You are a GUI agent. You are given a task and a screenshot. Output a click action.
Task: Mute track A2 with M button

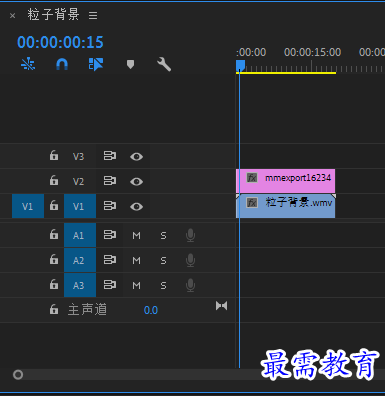point(136,260)
